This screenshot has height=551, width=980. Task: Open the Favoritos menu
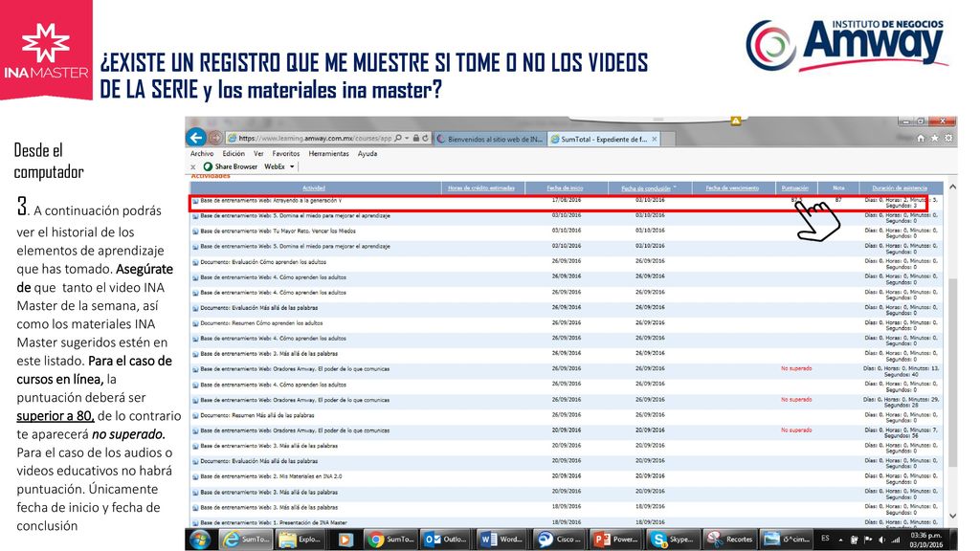pos(286,154)
